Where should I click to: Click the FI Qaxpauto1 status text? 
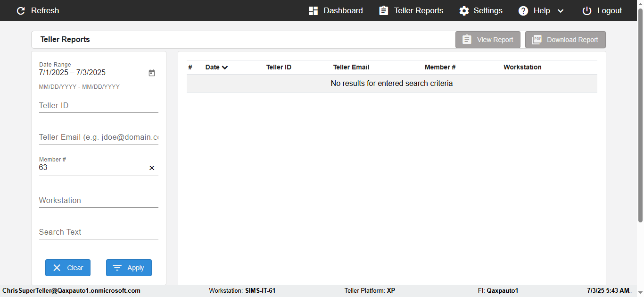pos(498,290)
